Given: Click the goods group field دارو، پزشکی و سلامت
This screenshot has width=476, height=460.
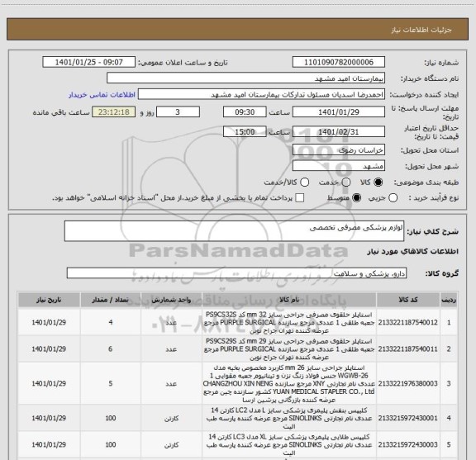Looking at the screenshot, I should [236, 273].
